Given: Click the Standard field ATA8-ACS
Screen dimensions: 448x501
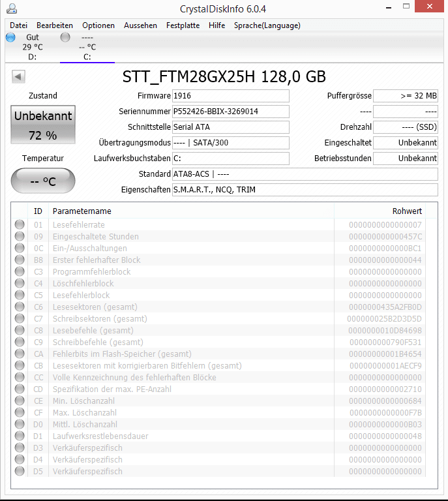Looking at the screenshot, I should (x=305, y=174).
